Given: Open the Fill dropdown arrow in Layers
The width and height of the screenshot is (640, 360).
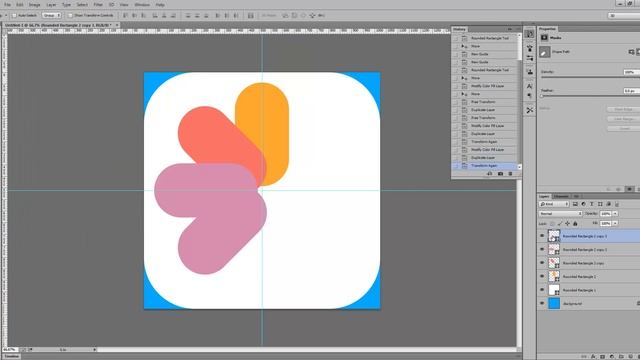Looking at the screenshot, I should (x=615, y=223).
